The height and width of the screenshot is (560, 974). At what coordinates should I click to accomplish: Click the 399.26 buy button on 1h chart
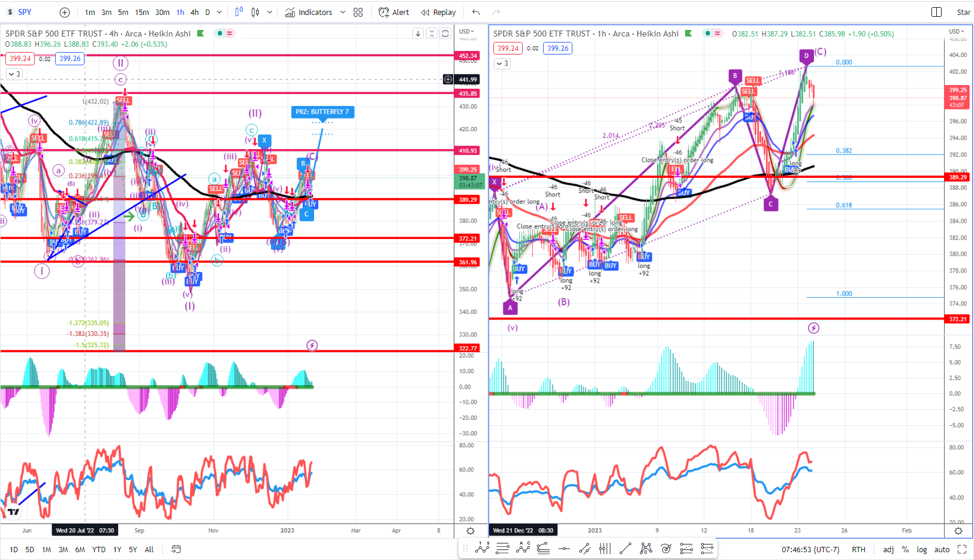click(558, 49)
